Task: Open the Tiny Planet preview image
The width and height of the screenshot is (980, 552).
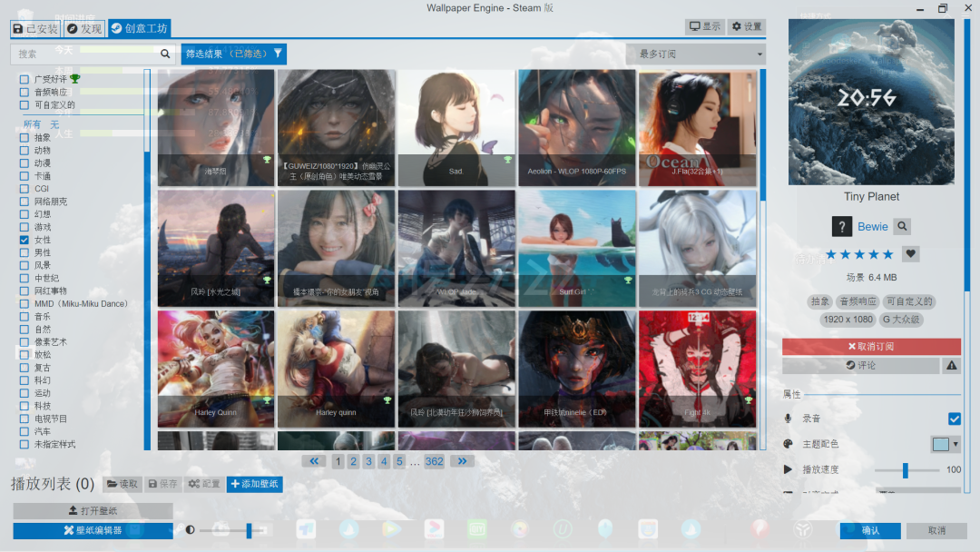Action: (871, 102)
